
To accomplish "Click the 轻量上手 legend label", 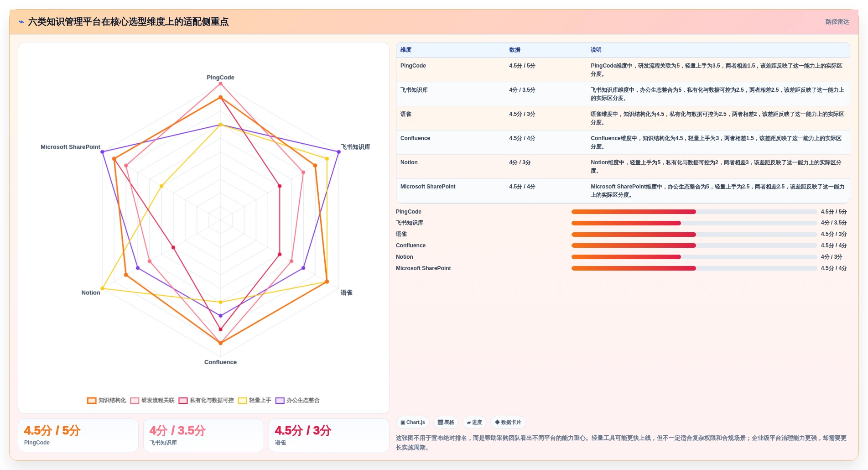I will pos(260,400).
